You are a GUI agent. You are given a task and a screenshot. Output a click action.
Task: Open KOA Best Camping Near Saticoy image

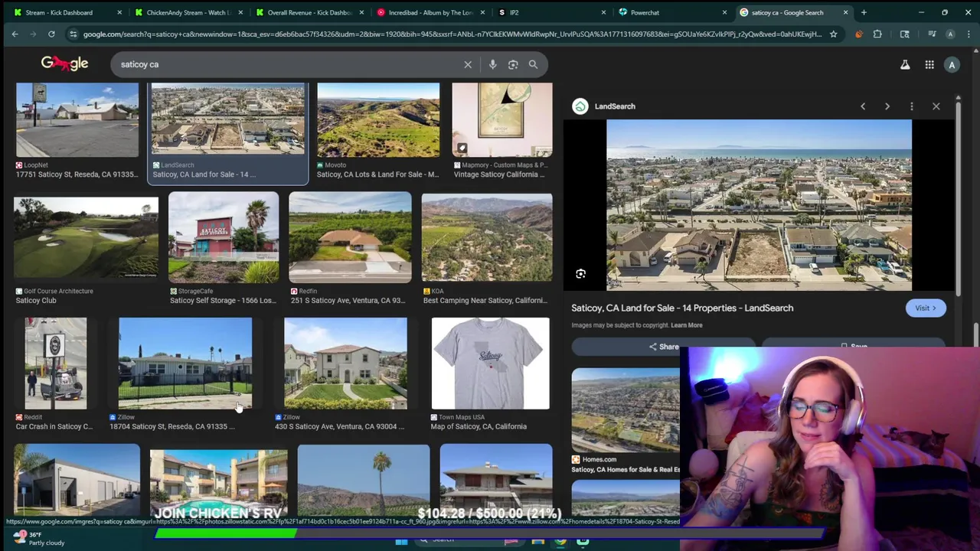click(487, 237)
